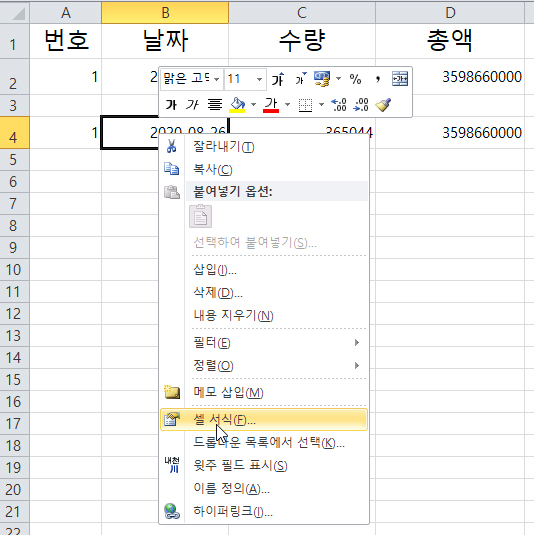The image size is (534, 535).
Task: Choose 삭제(D)... from context menu
Action: point(264,292)
